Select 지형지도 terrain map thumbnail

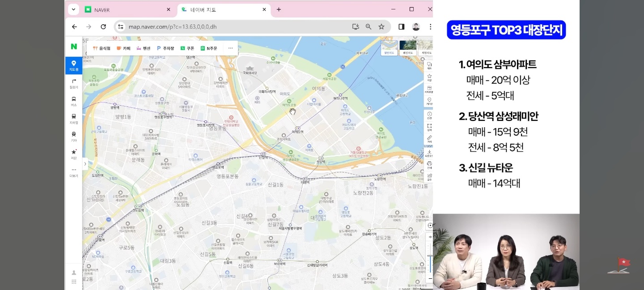coord(426,48)
